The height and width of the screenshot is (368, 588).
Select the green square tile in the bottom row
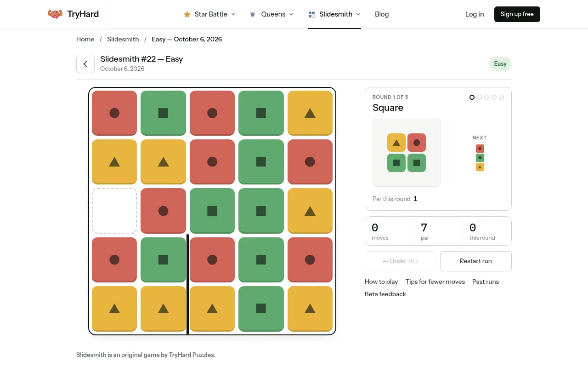coord(261,308)
